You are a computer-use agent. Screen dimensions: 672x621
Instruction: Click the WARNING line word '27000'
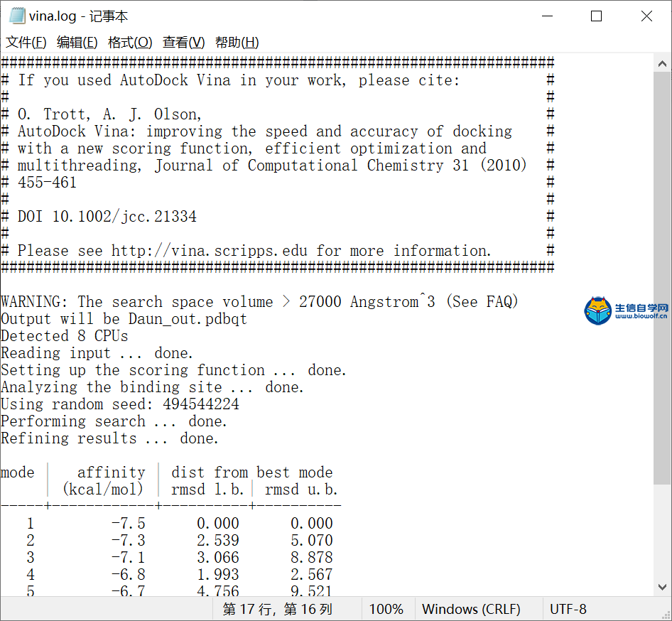(x=320, y=302)
